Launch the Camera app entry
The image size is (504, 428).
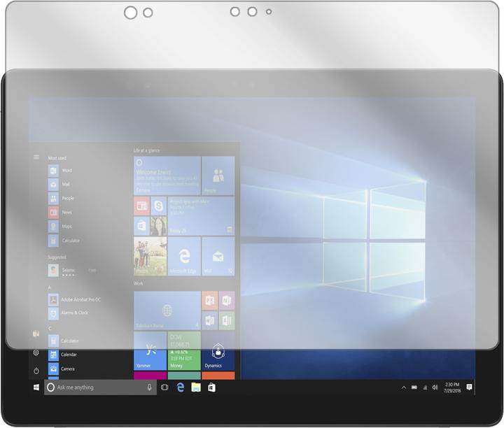62,369
